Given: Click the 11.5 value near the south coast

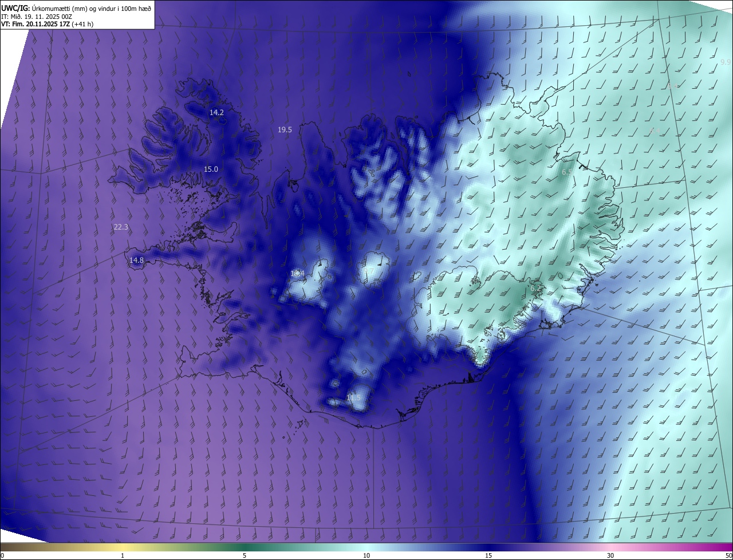Looking at the screenshot, I should 354,398.
